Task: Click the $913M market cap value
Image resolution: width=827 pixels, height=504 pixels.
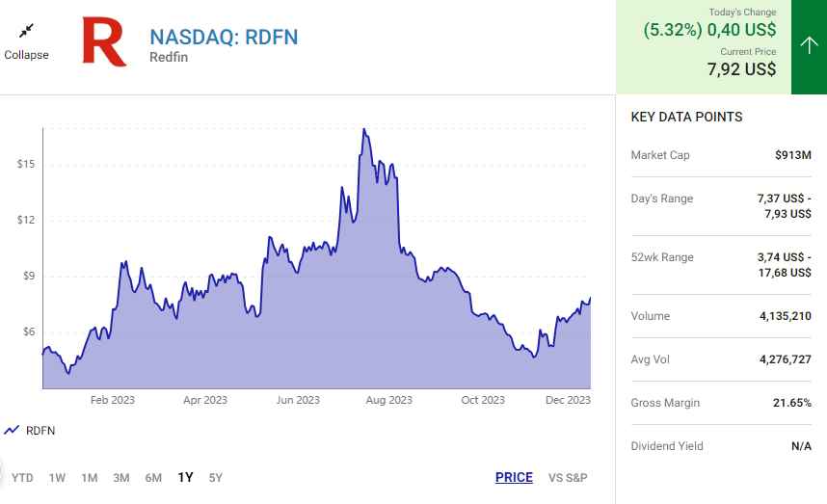Action: pos(792,155)
